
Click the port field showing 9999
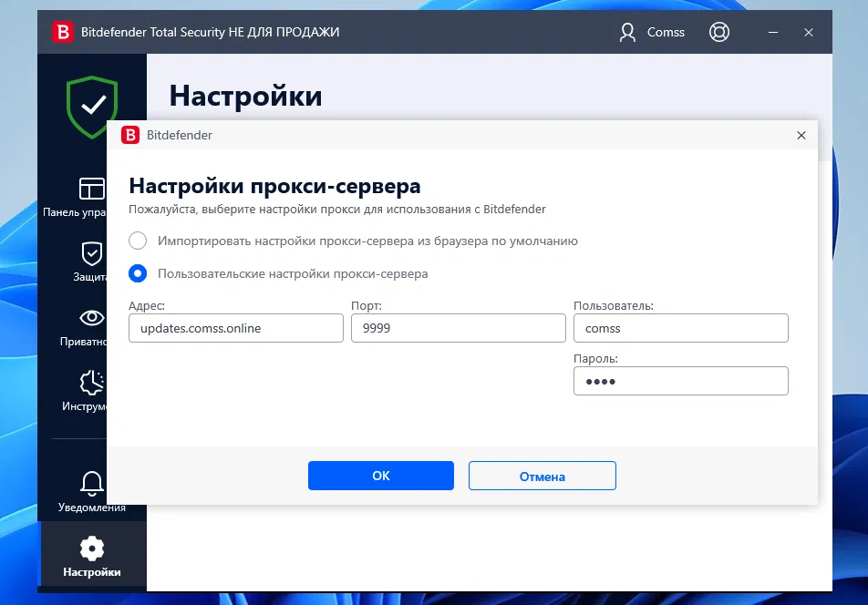point(459,328)
